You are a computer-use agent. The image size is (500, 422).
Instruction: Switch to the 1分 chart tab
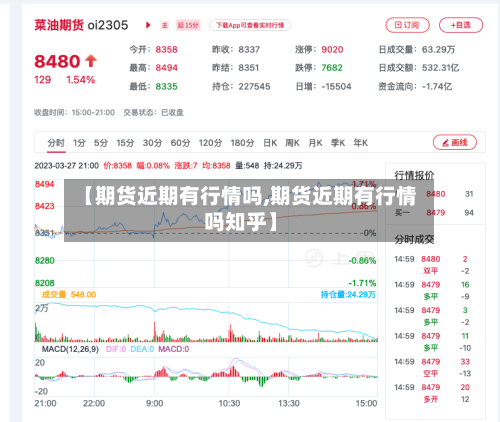pyautogui.click(x=79, y=143)
